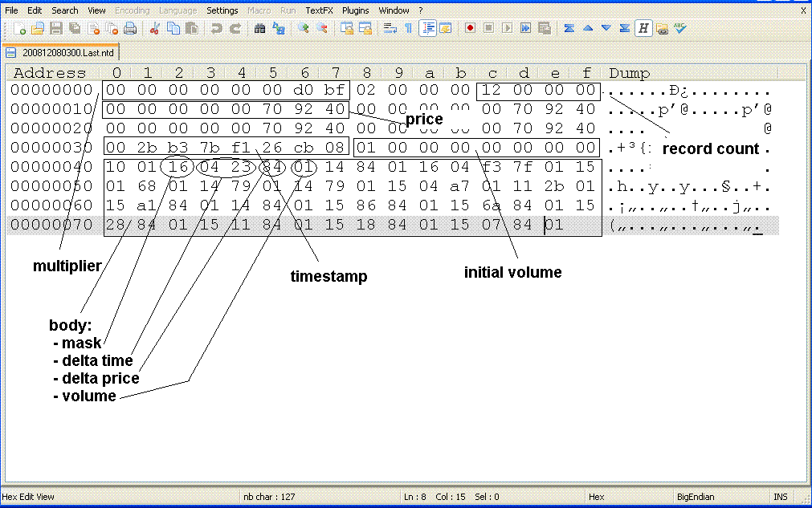
Task: Open the Settings menu
Action: [222, 10]
